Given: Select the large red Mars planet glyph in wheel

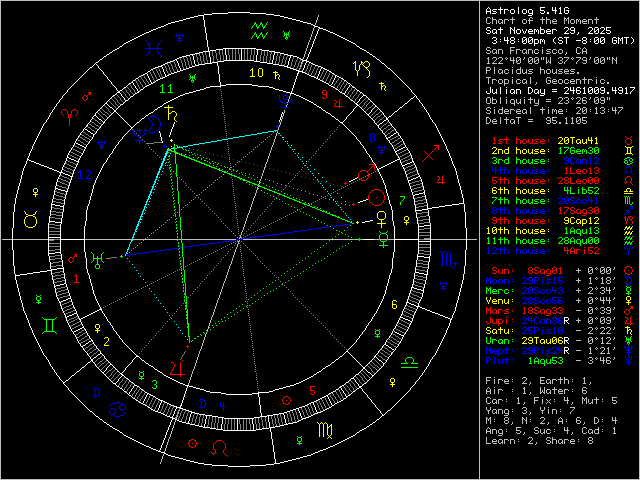Looking at the screenshot, I should (x=366, y=173).
